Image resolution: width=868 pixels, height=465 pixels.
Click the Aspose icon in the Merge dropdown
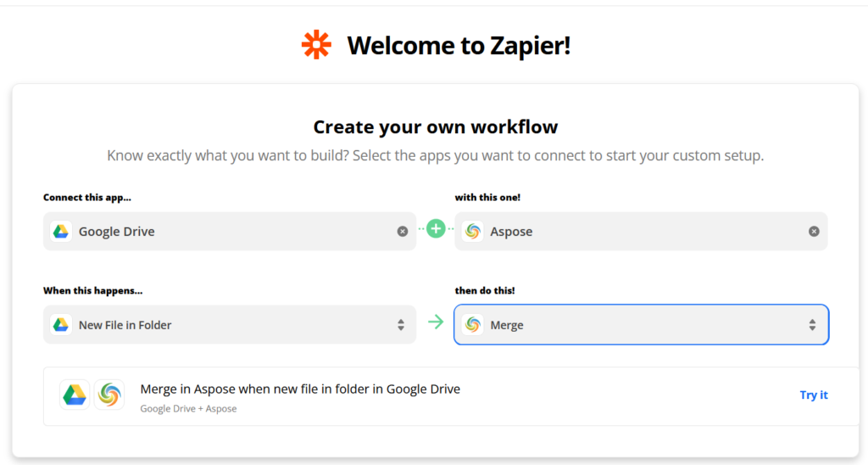473,325
